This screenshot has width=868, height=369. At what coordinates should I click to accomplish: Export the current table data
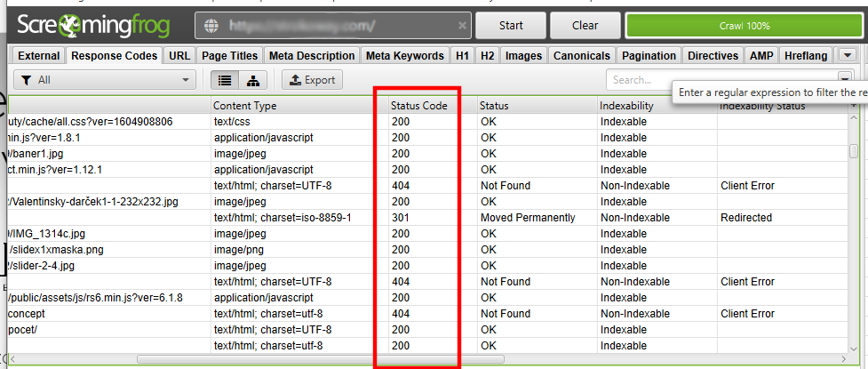pos(312,80)
